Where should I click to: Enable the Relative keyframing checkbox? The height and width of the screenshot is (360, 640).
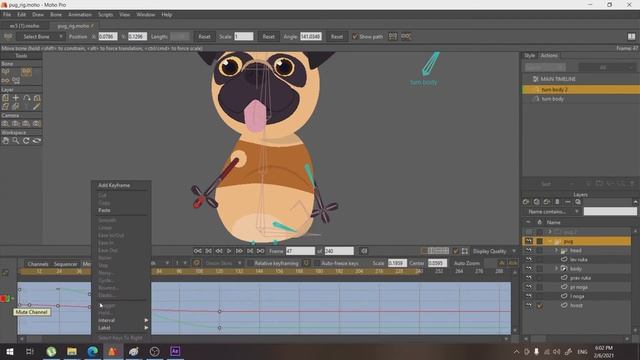point(250,263)
